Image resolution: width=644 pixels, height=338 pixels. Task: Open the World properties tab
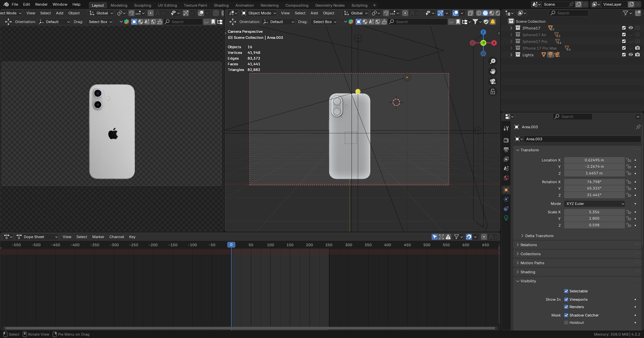click(506, 178)
